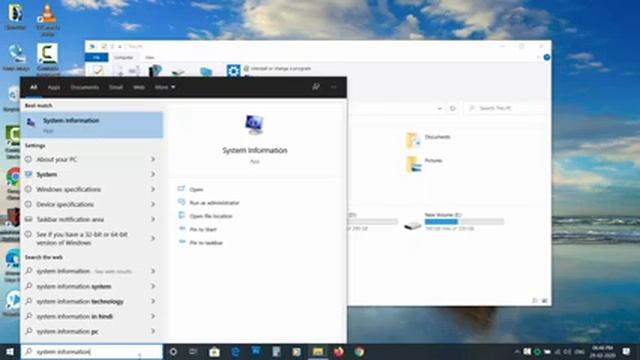Screen dimensions: 640x360
Task: Click the File Explorer help icon
Action: pos(547,58)
